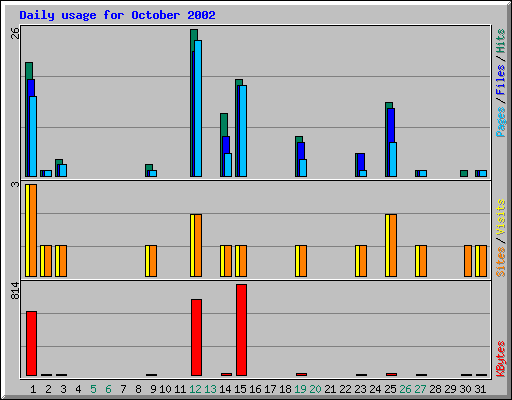Image resolution: width=512 pixels, height=400 pixels.
Task: Click green weekend day label '27'
Action: tap(420, 389)
